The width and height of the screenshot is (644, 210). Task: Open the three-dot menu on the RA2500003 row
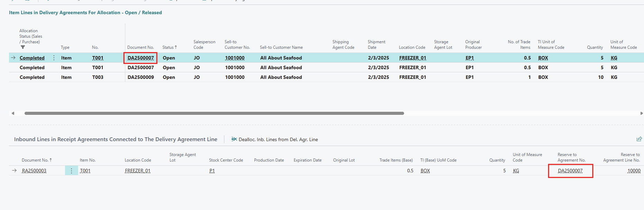[72, 171]
